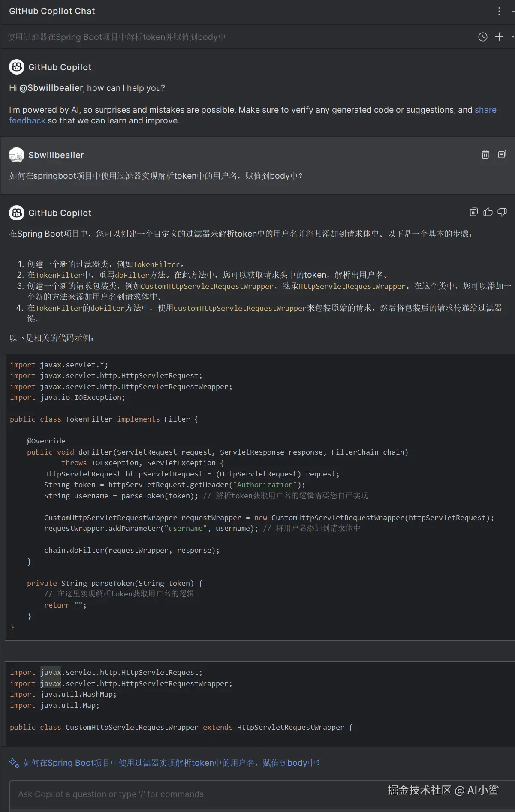Open the chat panel options kebab menu
This screenshot has height=812, width=515.
coord(499,11)
